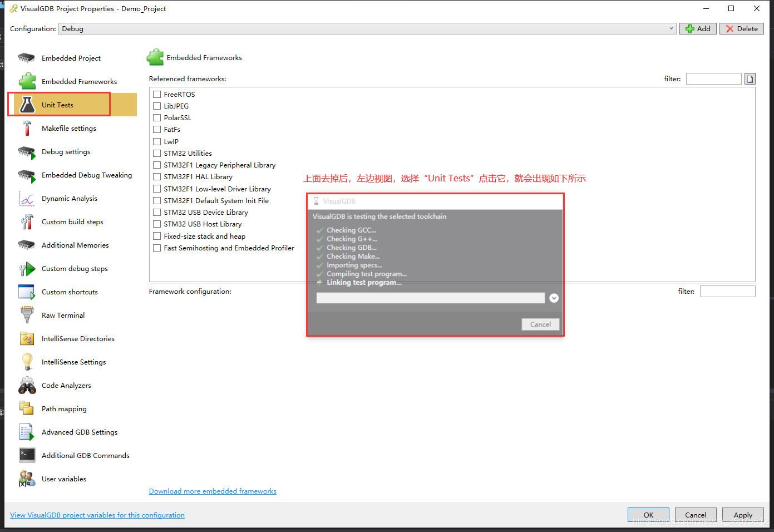
Task: Open Path mapping page
Action: click(65, 408)
